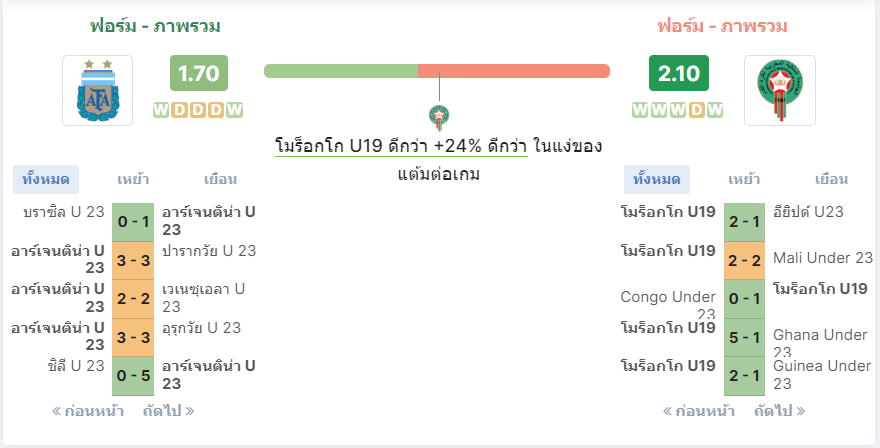Click right ก่อนหน้า previous link
Screen dimensions: 880x448
point(698,410)
